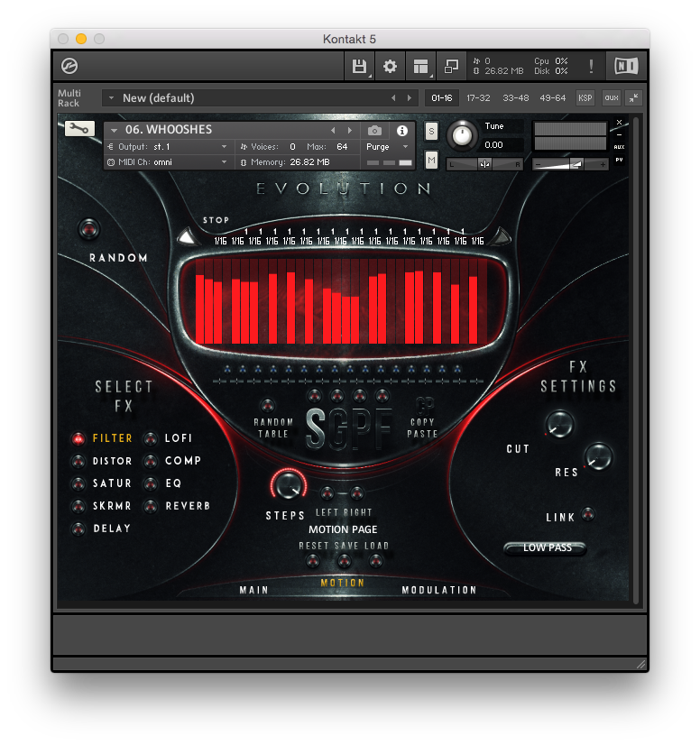
Task: Switch to minimized view icon
Action: (450, 66)
